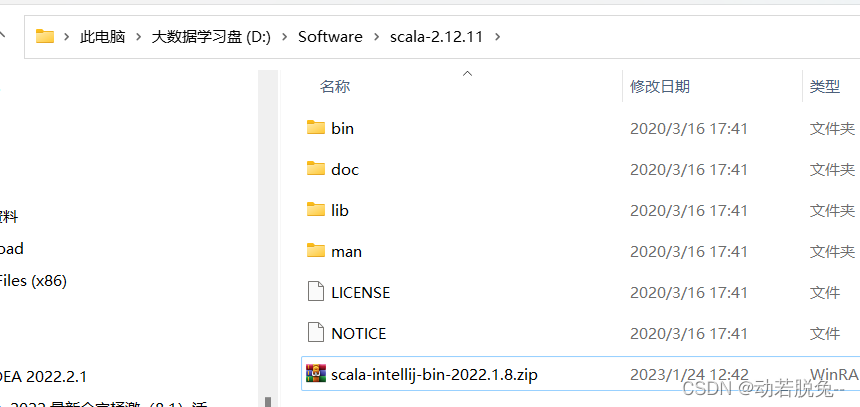Sort by 名称 column header
860x407 pixels.
tap(335, 86)
